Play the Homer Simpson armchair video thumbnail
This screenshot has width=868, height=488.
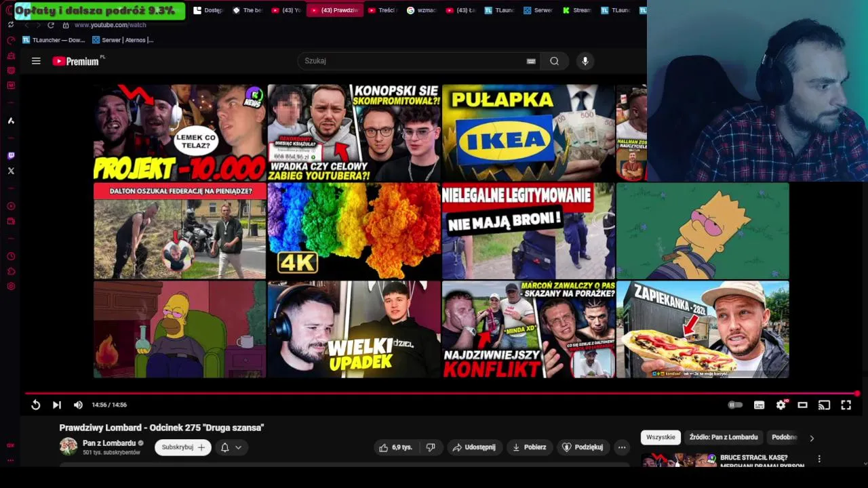pyautogui.click(x=180, y=329)
